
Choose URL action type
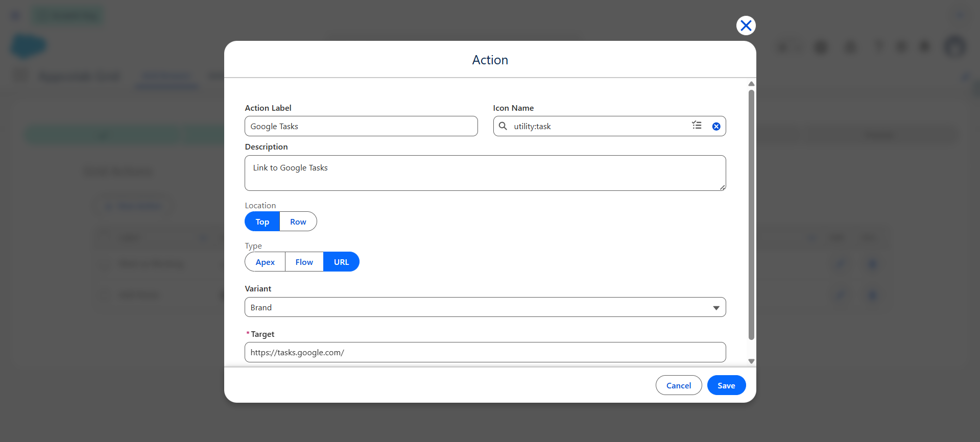click(x=341, y=262)
